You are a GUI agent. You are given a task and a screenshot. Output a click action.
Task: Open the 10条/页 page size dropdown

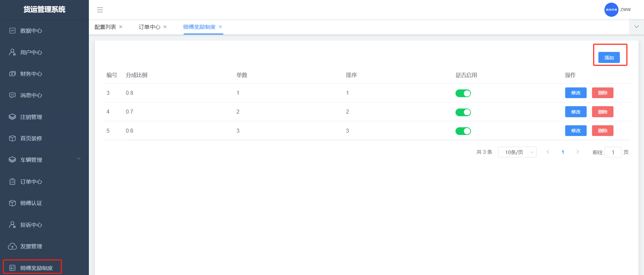point(517,152)
